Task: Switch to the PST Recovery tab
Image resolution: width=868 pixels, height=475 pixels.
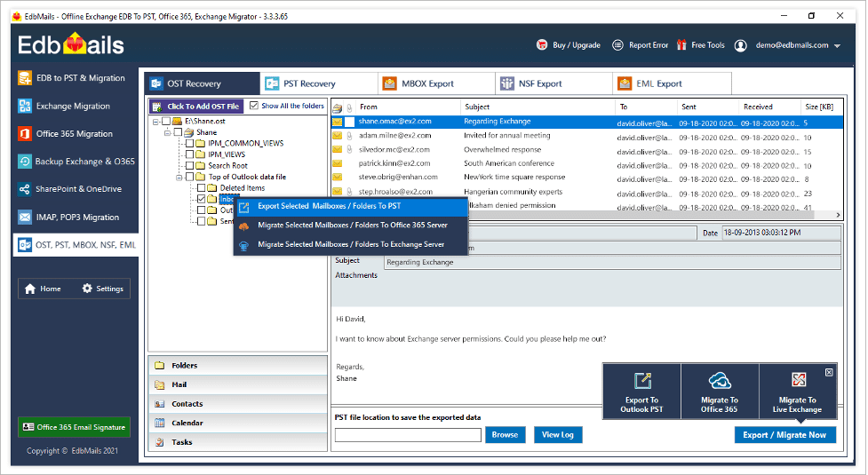Action: tap(320, 83)
